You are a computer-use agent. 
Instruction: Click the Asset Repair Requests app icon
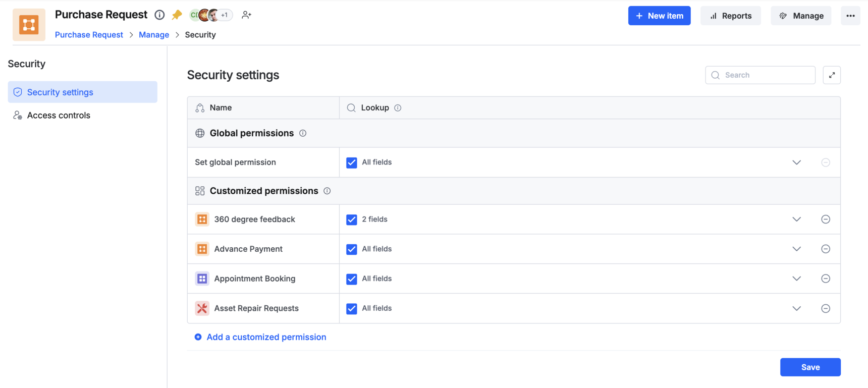click(x=202, y=308)
